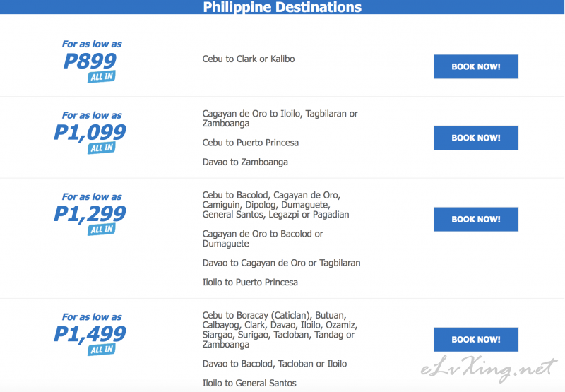Screen dimensions: 565x392
Task: Select Davao to Zamboanga route
Action: (245, 162)
